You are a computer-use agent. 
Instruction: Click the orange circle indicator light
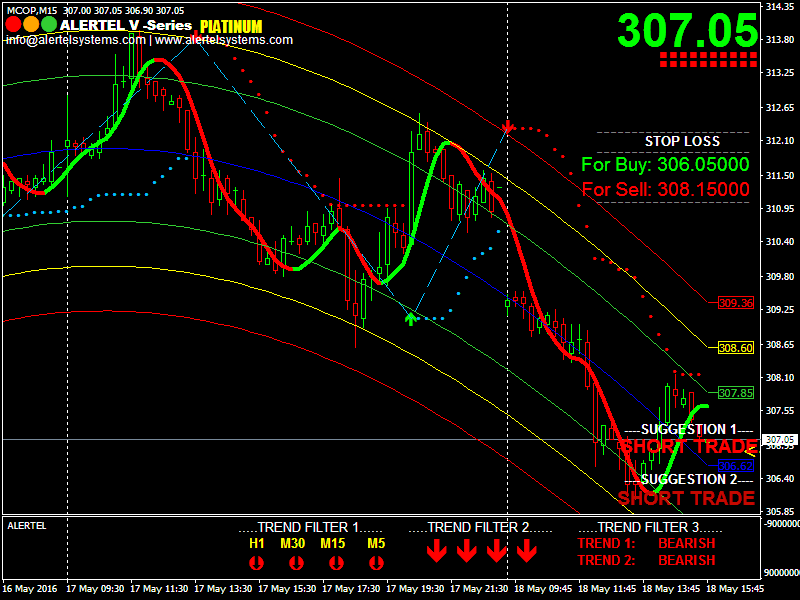click(31, 24)
